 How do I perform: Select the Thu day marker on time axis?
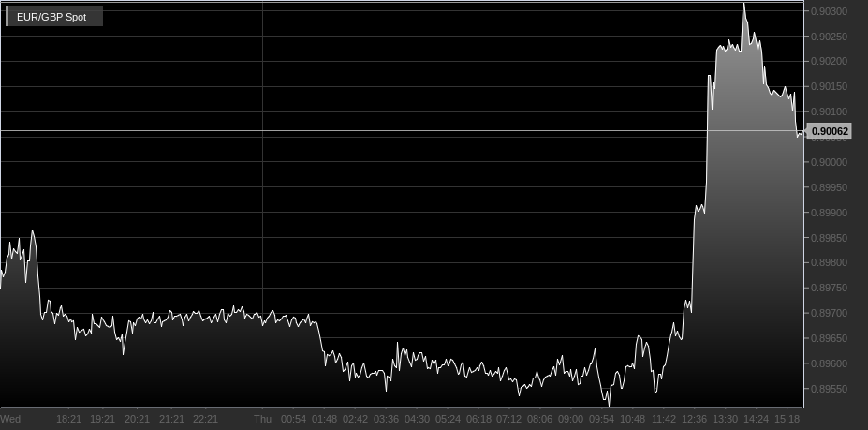(x=263, y=419)
